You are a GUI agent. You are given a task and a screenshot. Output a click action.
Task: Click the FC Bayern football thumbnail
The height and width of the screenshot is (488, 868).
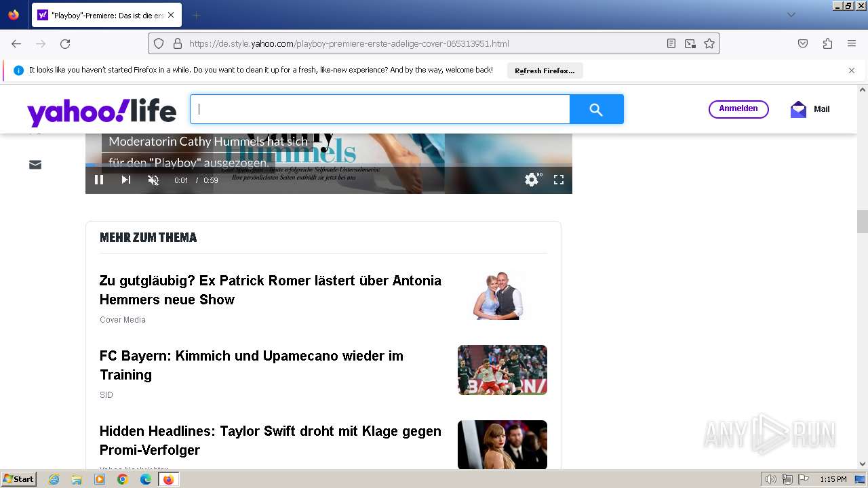(502, 370)
